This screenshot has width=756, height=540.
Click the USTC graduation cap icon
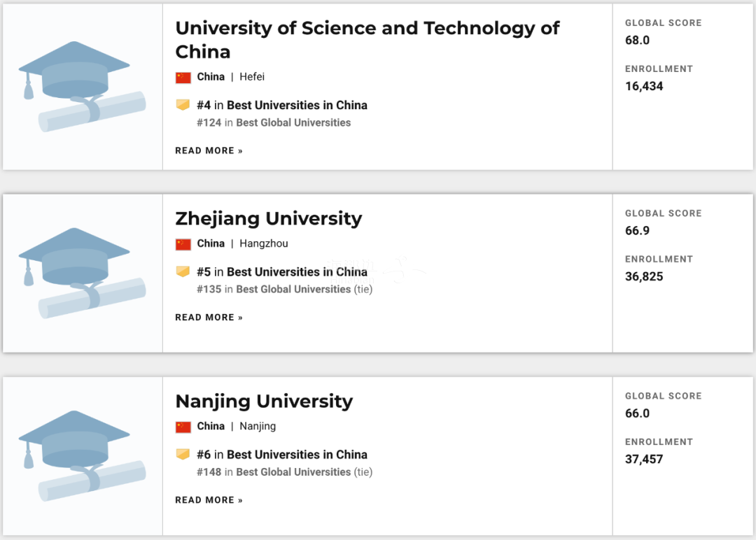(x=82, y=86)
